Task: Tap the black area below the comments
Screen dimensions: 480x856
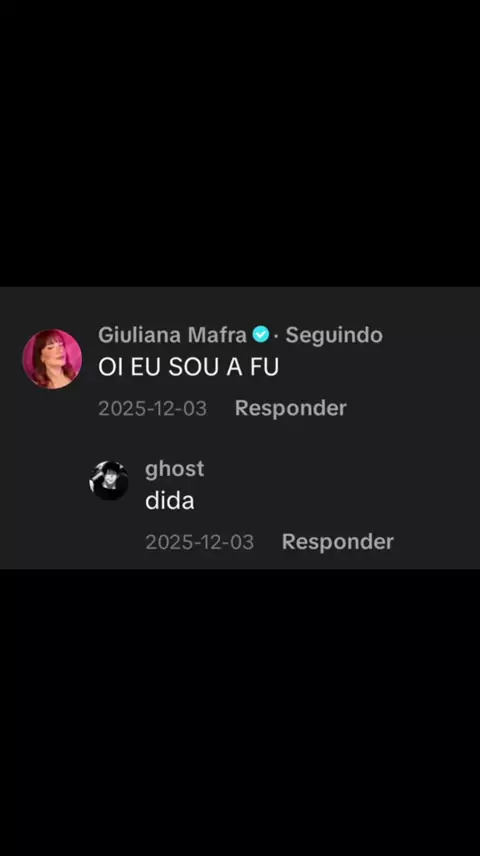Action: (x=240, y=712)
